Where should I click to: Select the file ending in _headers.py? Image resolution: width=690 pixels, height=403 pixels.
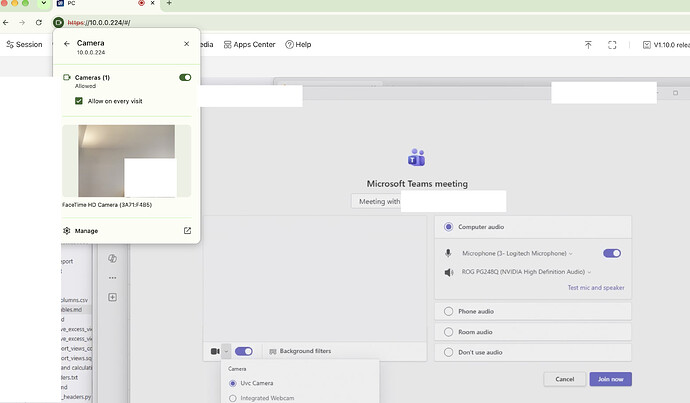click(77, 397)
